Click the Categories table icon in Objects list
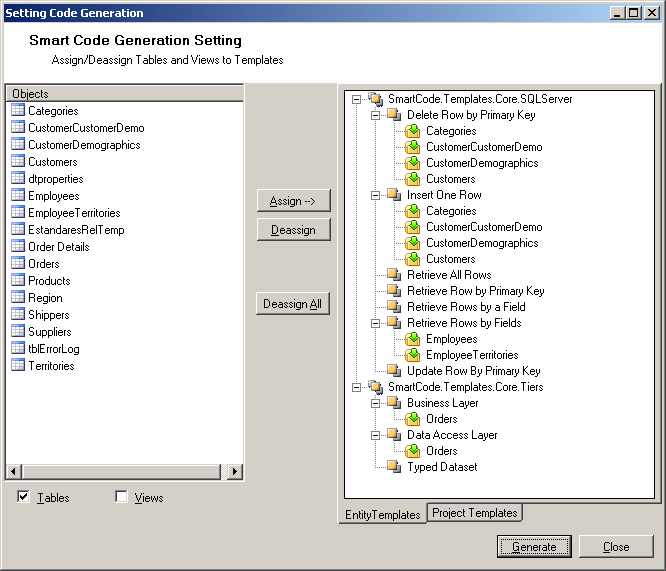 18,110
